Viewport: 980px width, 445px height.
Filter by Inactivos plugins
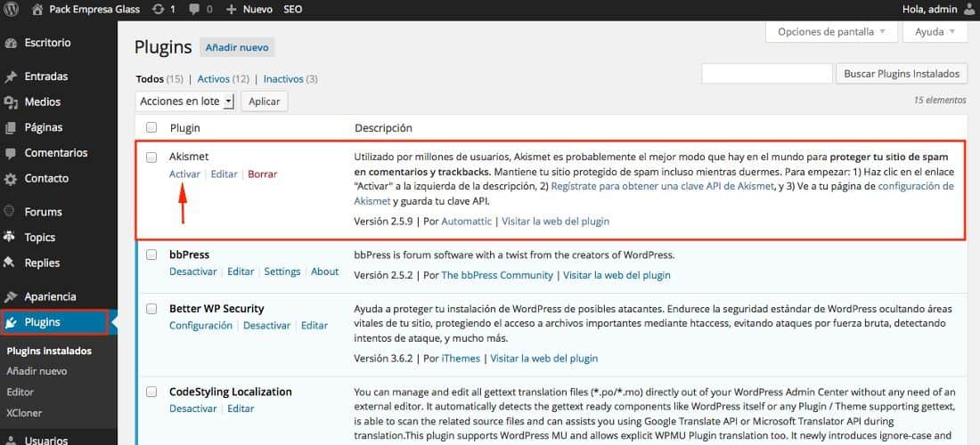[x=283, y=79]
